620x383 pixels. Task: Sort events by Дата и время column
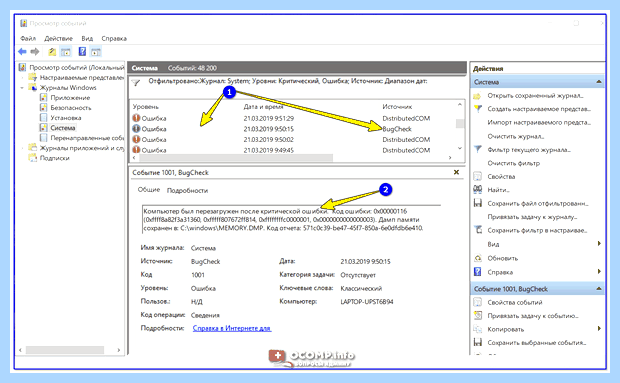[263, 107]
